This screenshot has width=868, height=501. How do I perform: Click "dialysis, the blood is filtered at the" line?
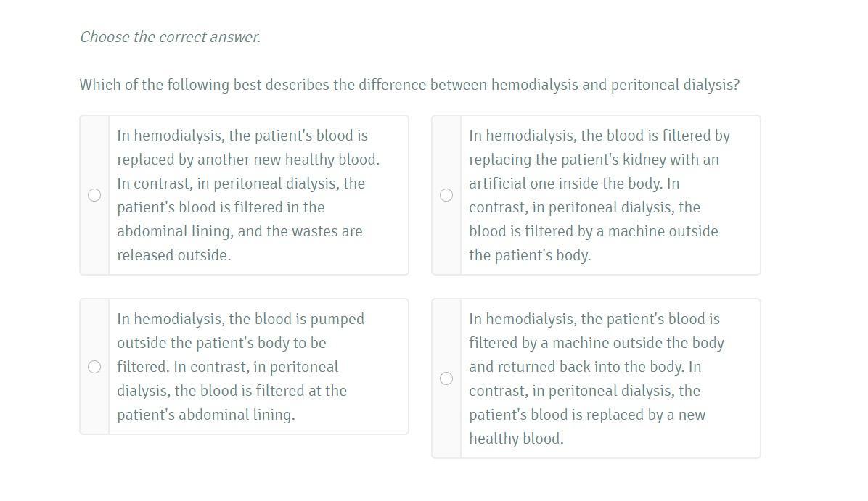tap(232, 391)
